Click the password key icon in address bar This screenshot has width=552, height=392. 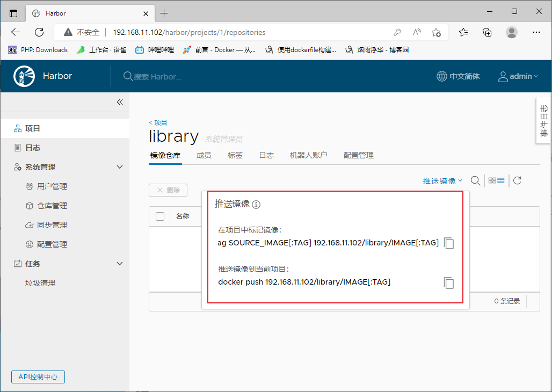[x=397, y=32]
